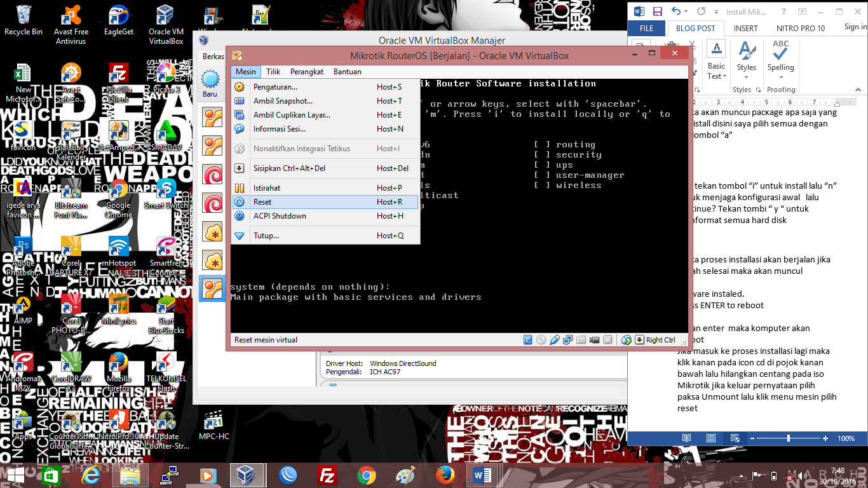Click the 100% zoom level in Word
Image resolution: width=868 pixels, height=488 pixels.
click(x=846, y=438)
